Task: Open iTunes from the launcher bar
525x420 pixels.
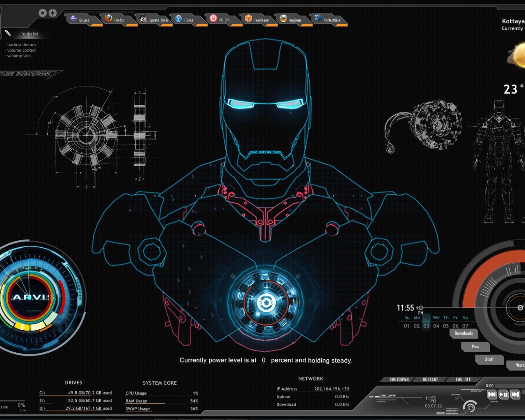Action: coord(179,18)
